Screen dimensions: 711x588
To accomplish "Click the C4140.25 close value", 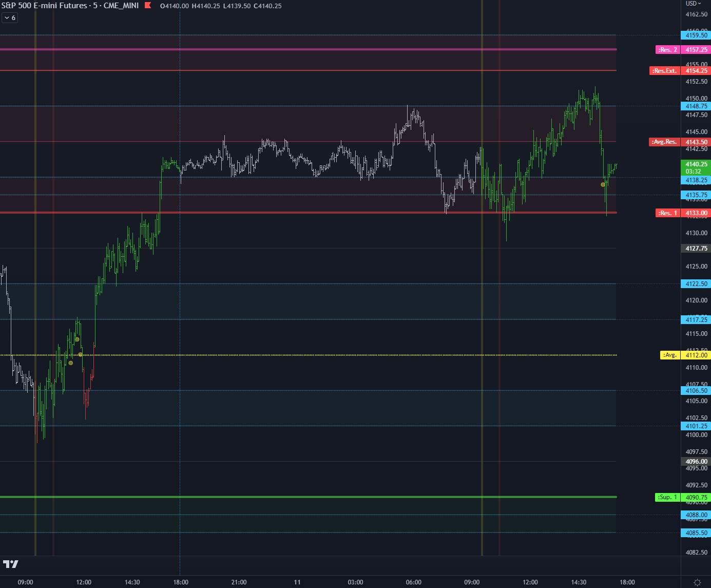I will (x=267, y=6).
